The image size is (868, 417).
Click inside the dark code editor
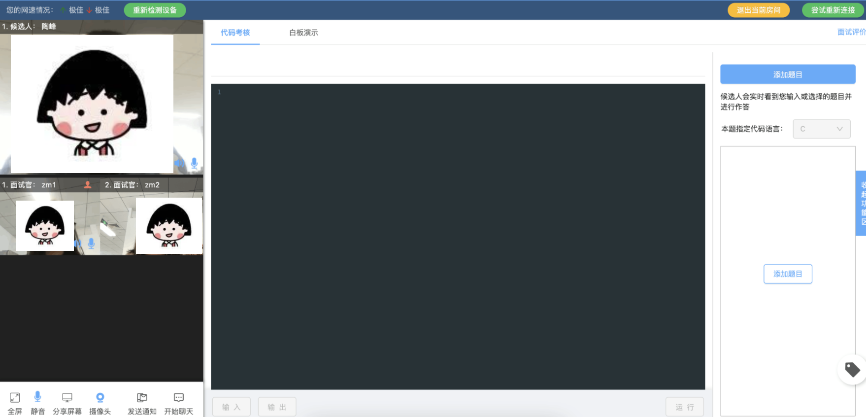tap(458, 237)
